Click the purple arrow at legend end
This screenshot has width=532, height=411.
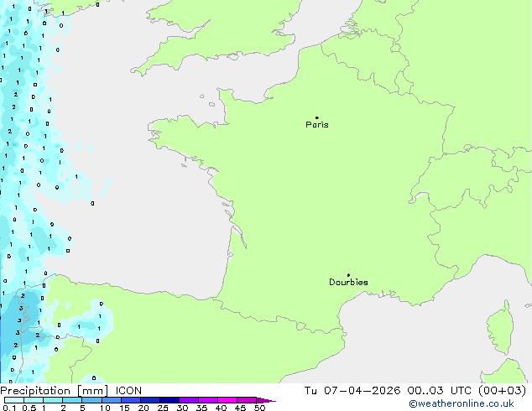(266, 401)
